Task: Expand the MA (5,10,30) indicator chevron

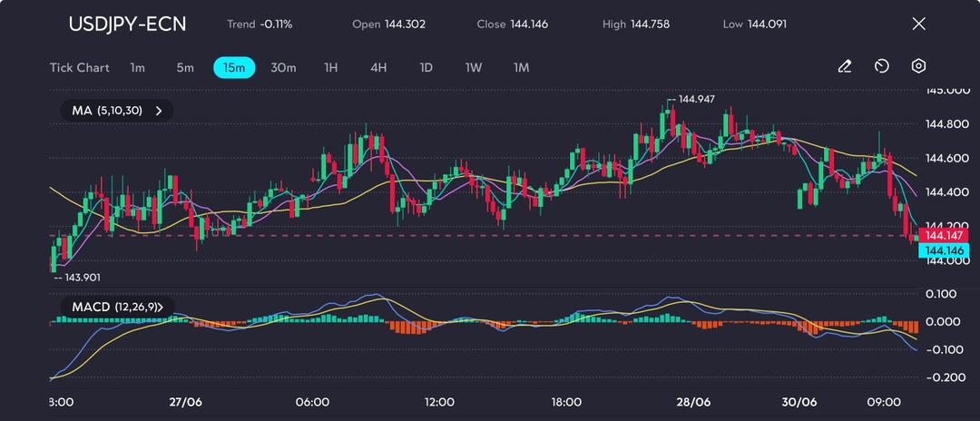Action: [x=159, y=111]
